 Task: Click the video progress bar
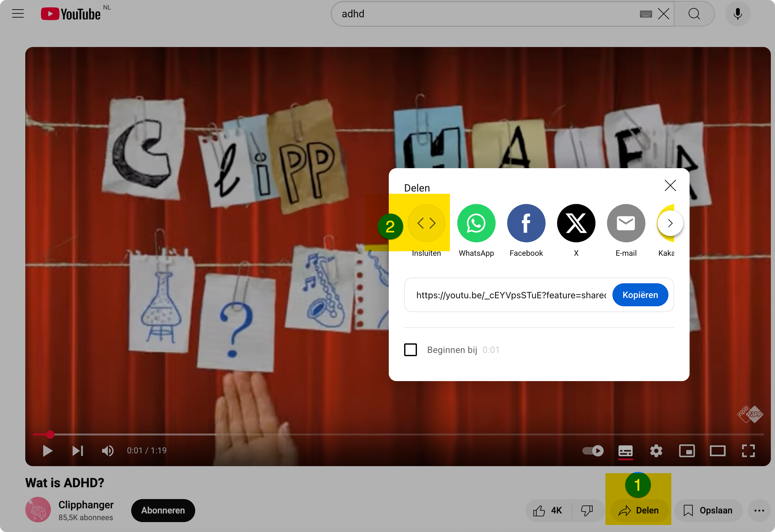[x=398, y=434]
